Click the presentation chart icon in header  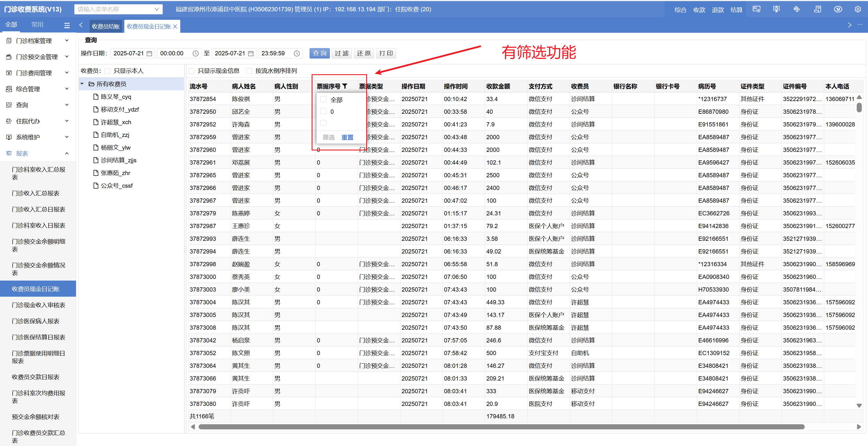(776, 9)
